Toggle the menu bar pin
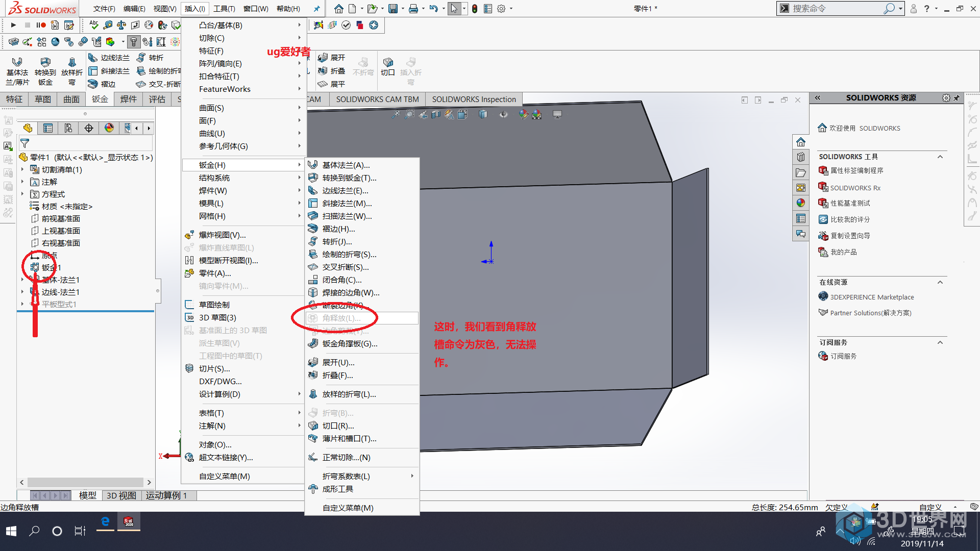 pyautogui.click(x=316, y=9)
